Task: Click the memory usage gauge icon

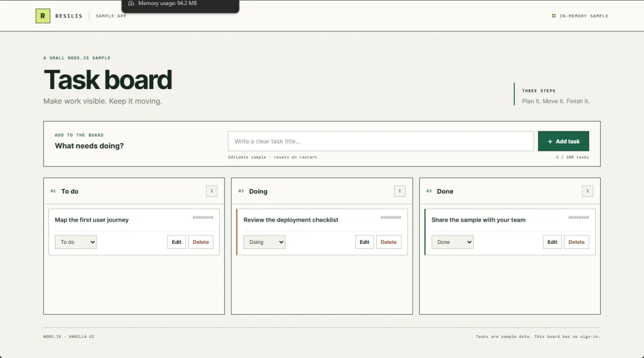Action: coord(131,4)
